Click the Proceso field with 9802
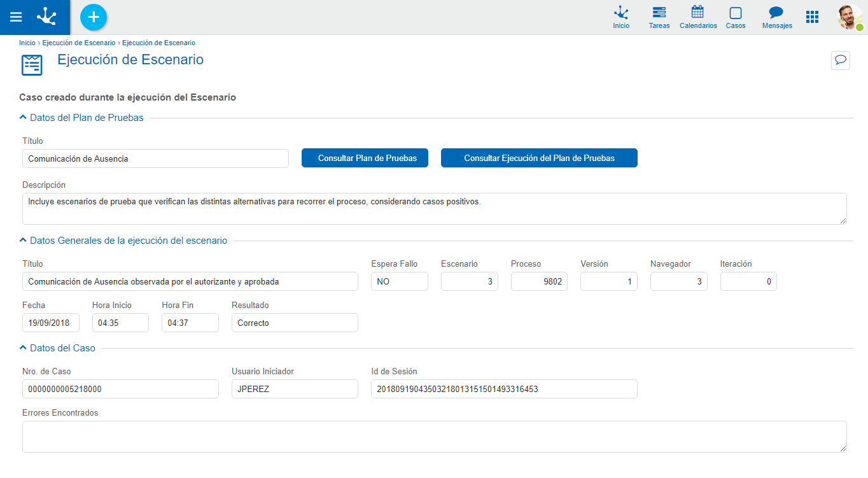This screenshot has width=868, height=478. 539,281
